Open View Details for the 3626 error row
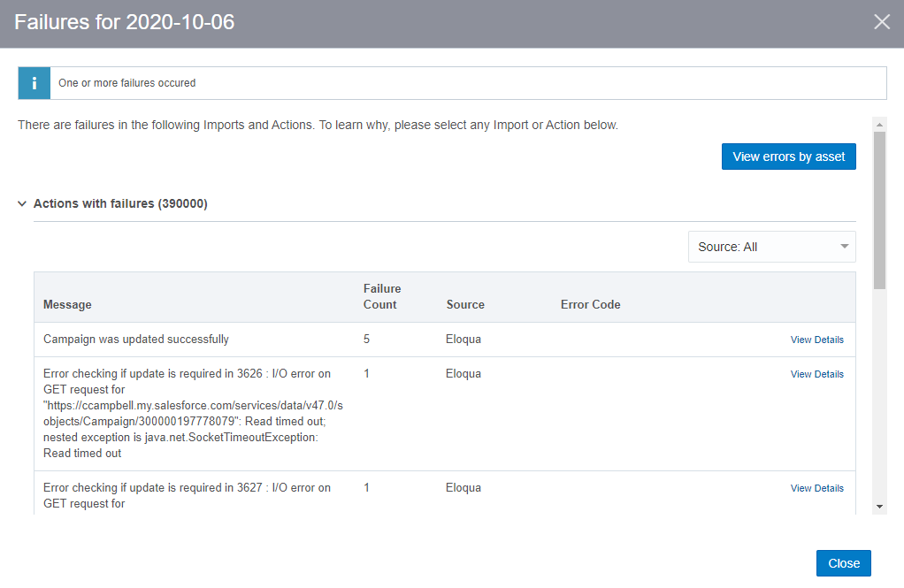This screenshot has height=588, width=904. point(816,374)
